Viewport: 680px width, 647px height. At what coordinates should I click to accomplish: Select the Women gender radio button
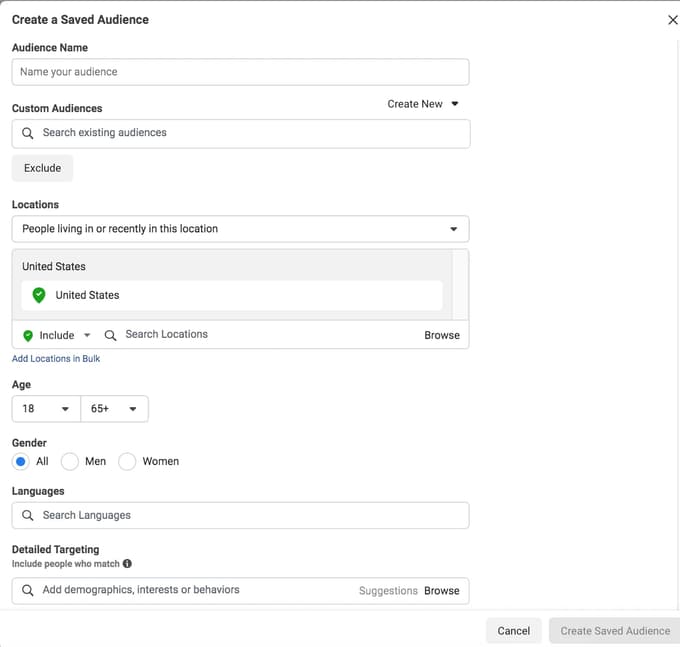[127, 462]
